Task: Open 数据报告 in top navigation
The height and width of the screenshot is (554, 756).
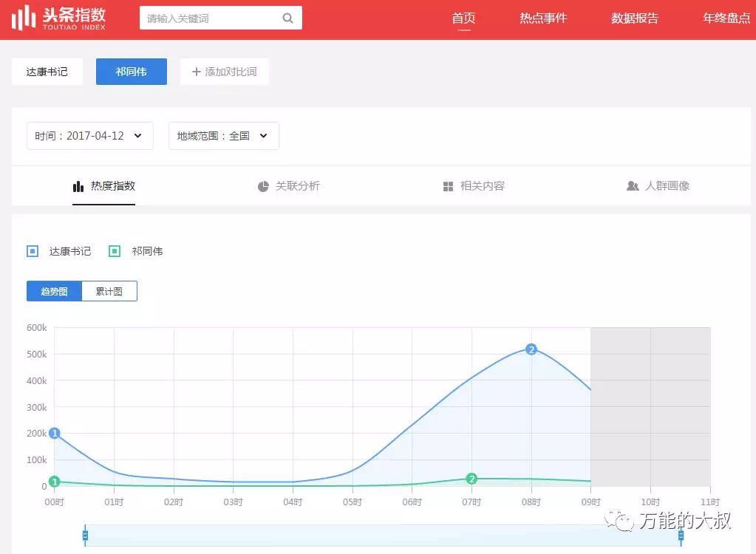Action: click(635, 18)
